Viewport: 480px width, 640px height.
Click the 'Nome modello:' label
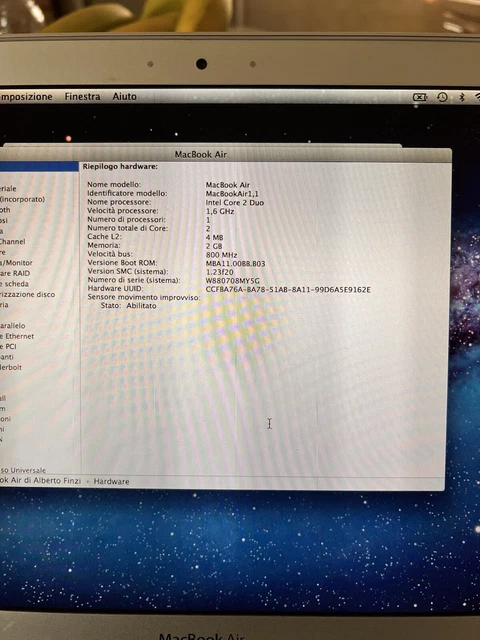tap(114, 184)
